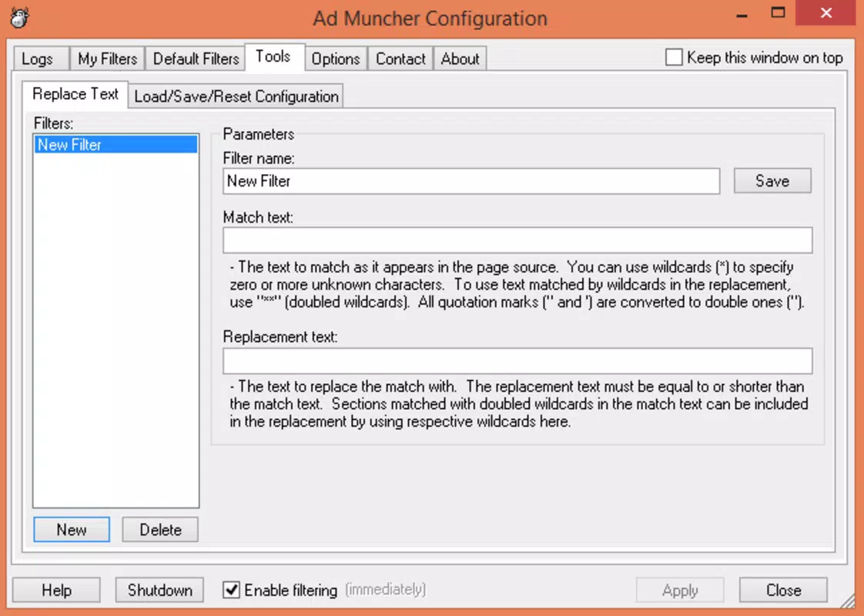This screenshot has height=616, width=864.
Task: Click into the Filter name field
Action: 471,181
